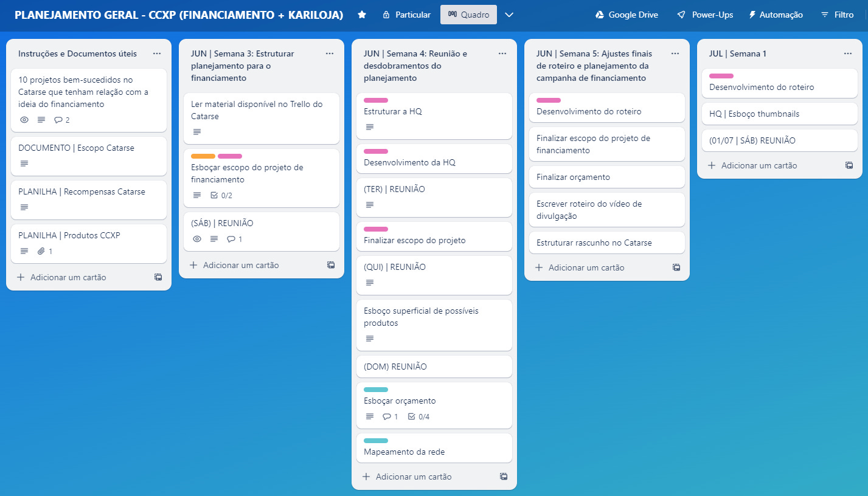Viewport: 868px width, 496px height.
Task: Click teal label on Esboçar orçamento card
Action: 376,390
